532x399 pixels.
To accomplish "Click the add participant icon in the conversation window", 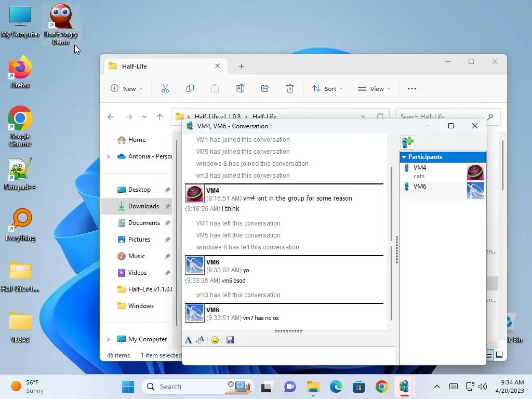I will pos(407,142).
